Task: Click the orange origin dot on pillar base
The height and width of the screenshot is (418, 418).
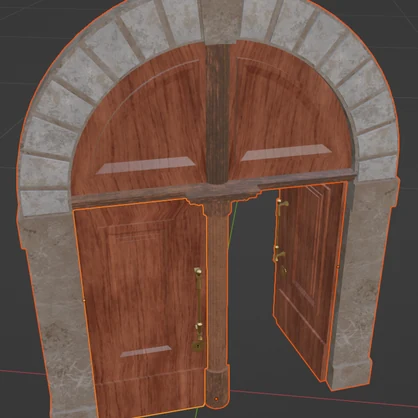Action: pyautogui.click(x=216, y=399)
